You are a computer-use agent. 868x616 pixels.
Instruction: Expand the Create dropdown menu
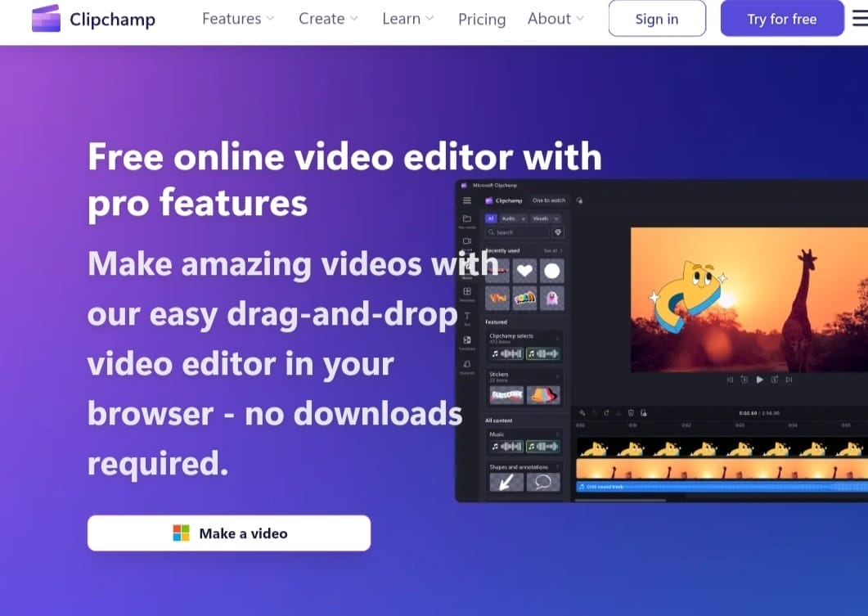tap(328, 18)
